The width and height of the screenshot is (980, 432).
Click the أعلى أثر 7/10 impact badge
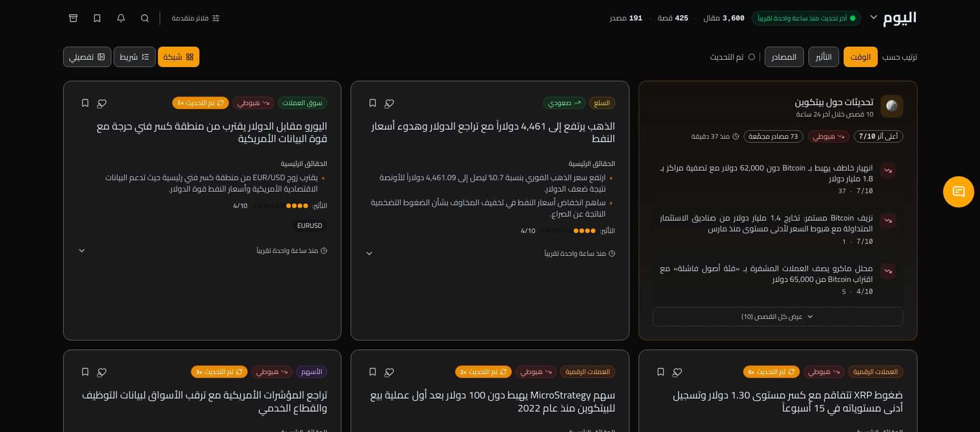click(878, 136)
